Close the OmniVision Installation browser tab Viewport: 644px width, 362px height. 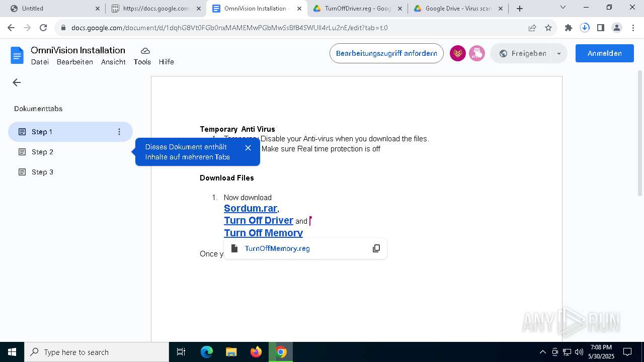[x=299, y=9]
